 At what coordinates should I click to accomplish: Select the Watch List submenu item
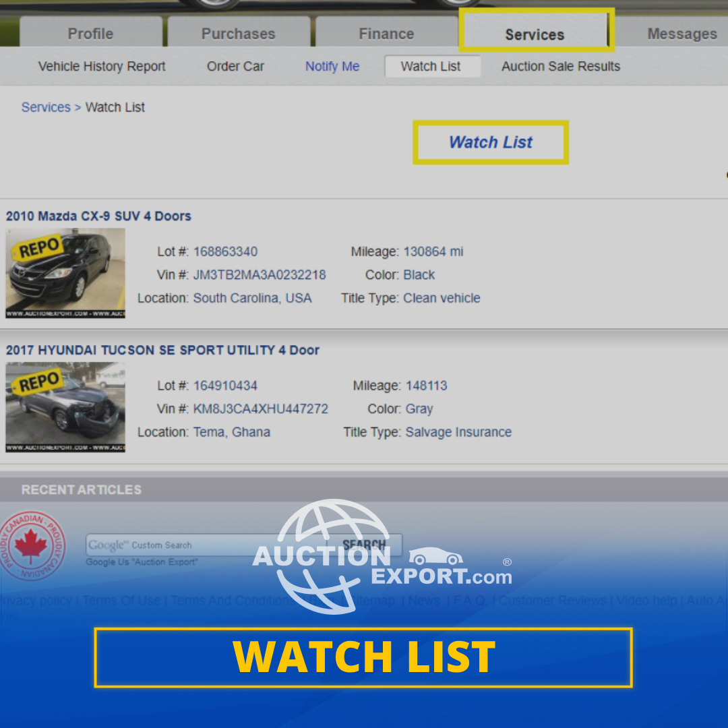pos(432,66)
